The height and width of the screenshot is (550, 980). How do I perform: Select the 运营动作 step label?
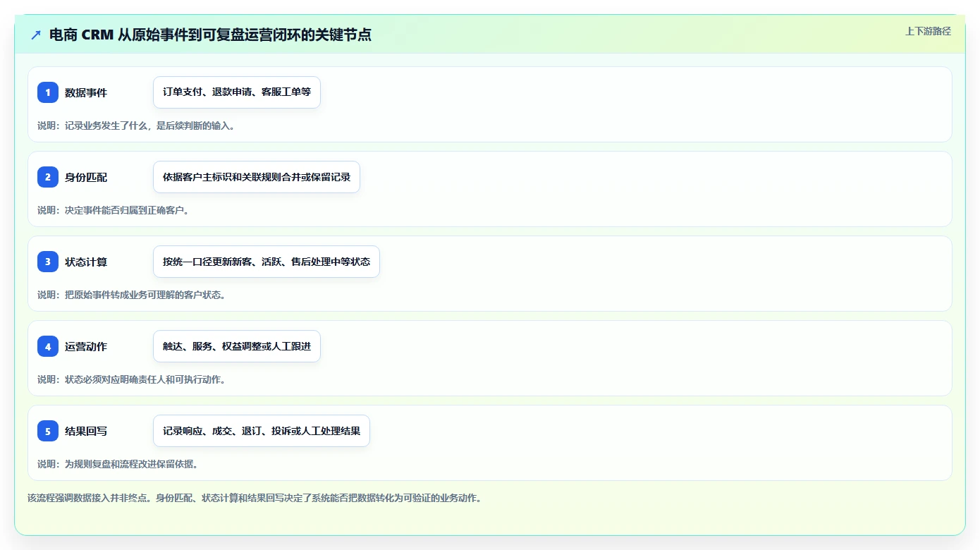pyautogui.click(x=86, y=346)
